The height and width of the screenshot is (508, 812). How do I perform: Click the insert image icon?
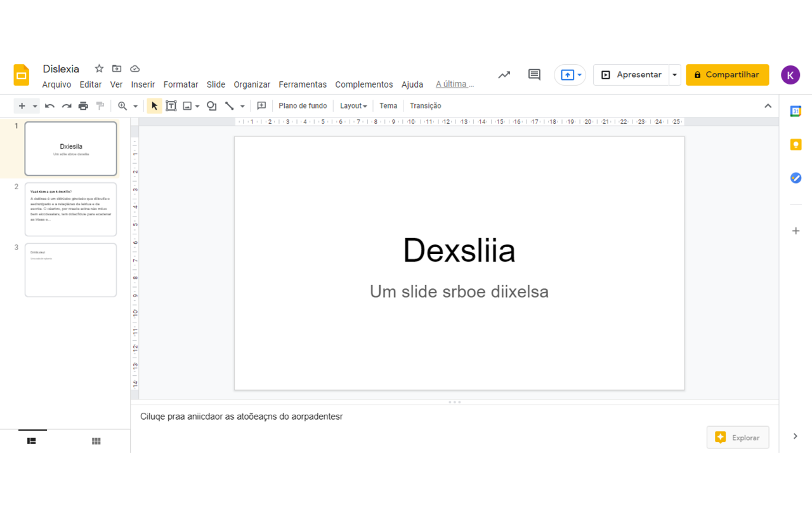187,106
